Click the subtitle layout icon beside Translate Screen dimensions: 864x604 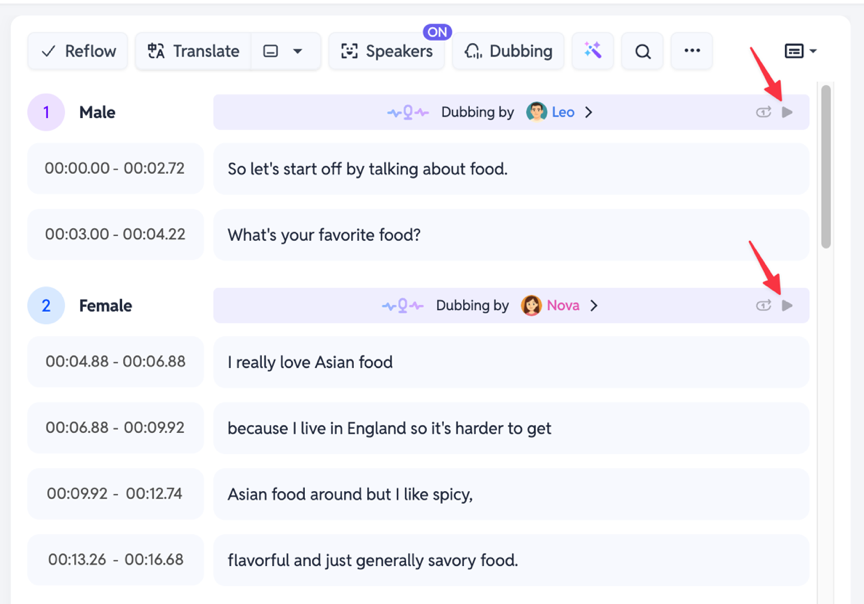[x=271, y=51]
